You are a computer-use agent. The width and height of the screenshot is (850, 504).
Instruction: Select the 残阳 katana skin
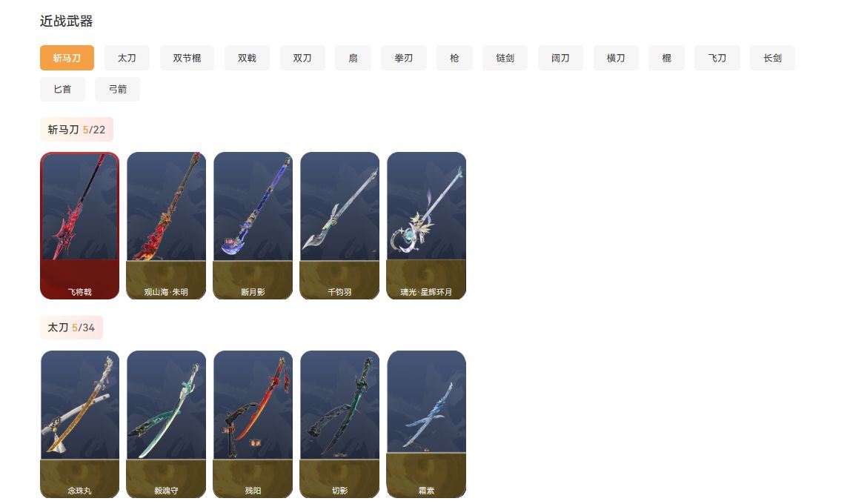pos(253,425)
